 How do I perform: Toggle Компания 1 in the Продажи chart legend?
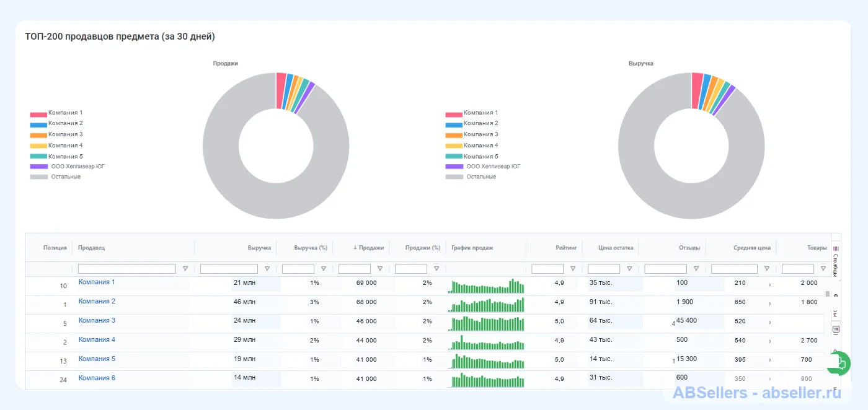pyautogui.click(x=56, y=113)
